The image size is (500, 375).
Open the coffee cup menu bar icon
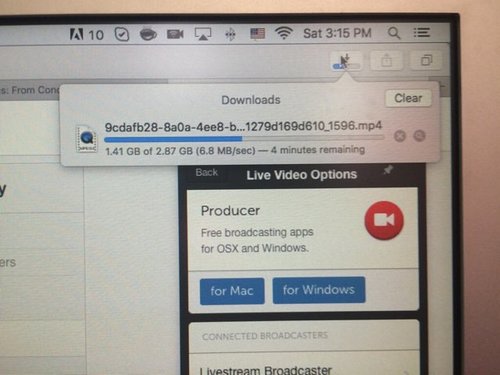pos(148,34)
